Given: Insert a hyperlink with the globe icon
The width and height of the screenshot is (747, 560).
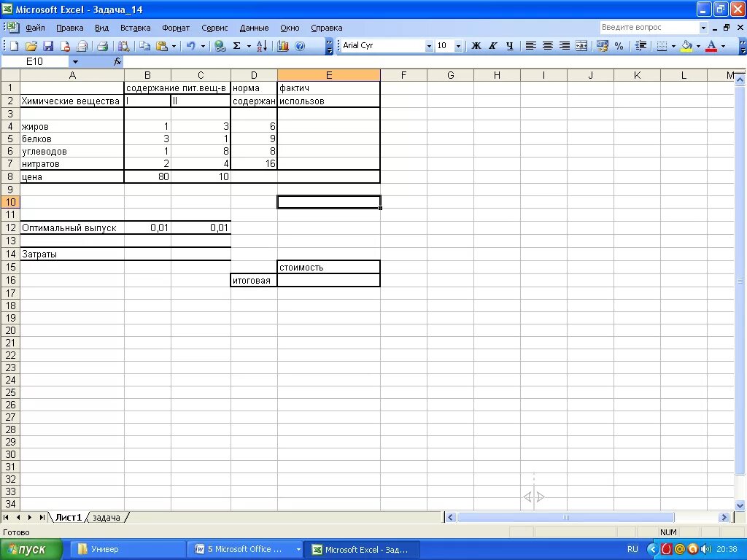Looking at the screenshot, I should pyautogui.click(x=220, y=46).
